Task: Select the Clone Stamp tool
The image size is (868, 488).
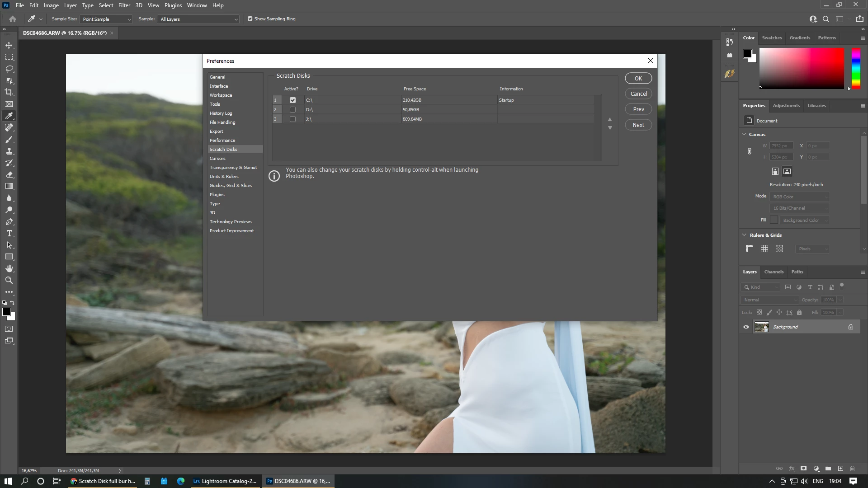Action: [x=9, y=151]
